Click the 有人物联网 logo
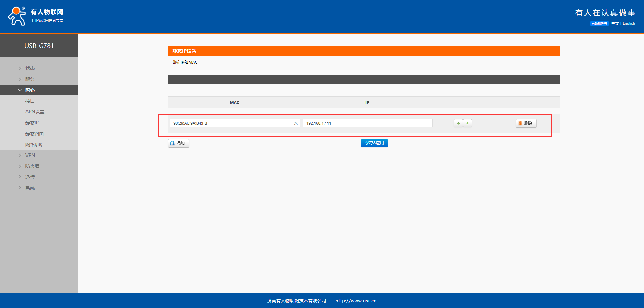 pyautogui.click(x=36, y=16)
